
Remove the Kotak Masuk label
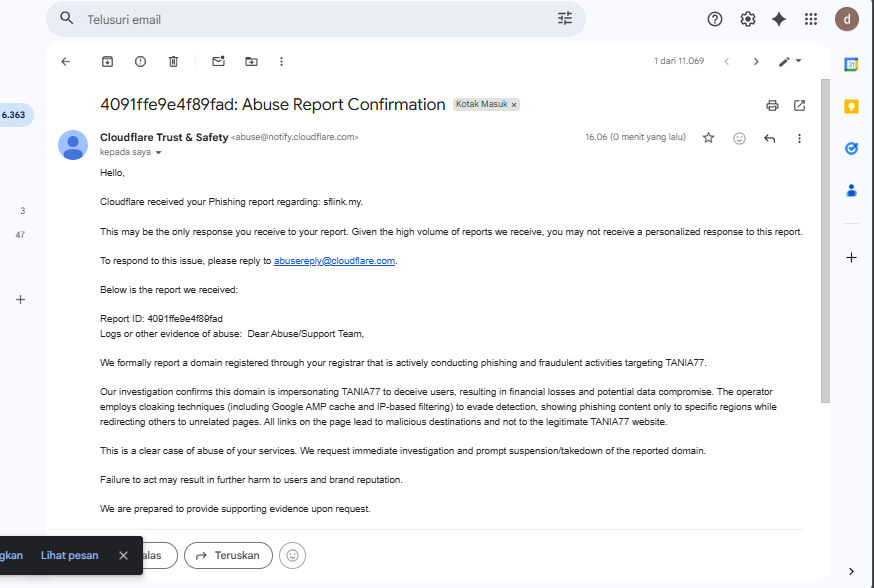pyautogui.click(x=514, y=105)
